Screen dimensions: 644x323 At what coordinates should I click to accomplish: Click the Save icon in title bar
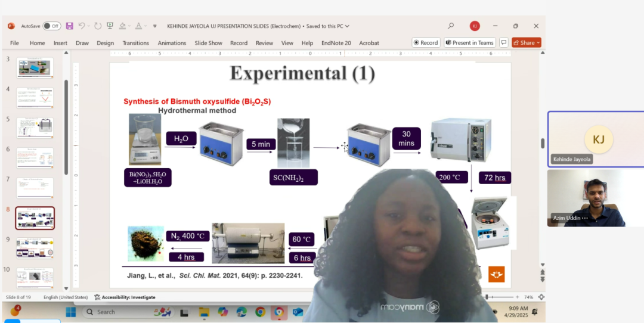70,26
